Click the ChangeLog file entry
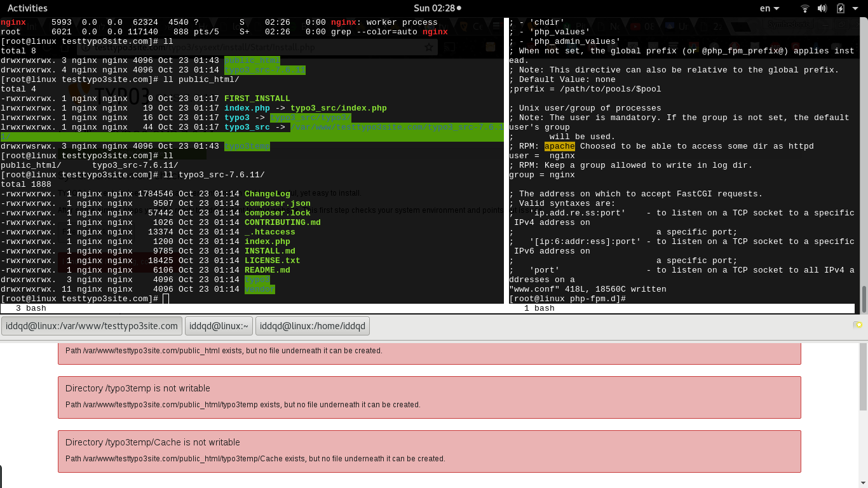Screen dimensions: 868x488 click(x=267, y=194)
